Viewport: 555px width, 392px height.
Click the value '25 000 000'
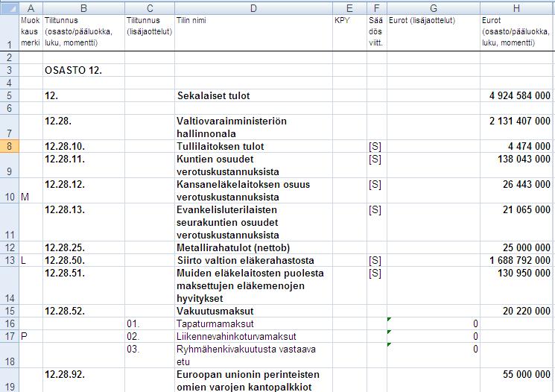pyautogui.click(x=527, y=247)
